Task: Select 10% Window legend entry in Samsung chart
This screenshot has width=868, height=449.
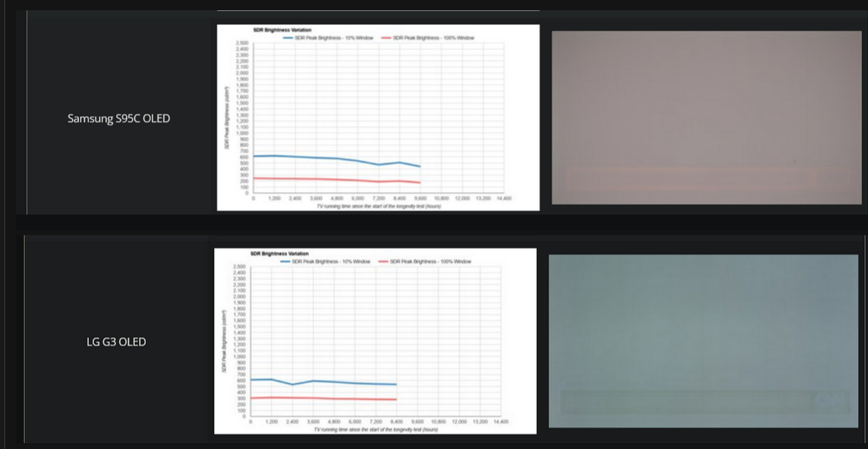Action: point(328,37)
